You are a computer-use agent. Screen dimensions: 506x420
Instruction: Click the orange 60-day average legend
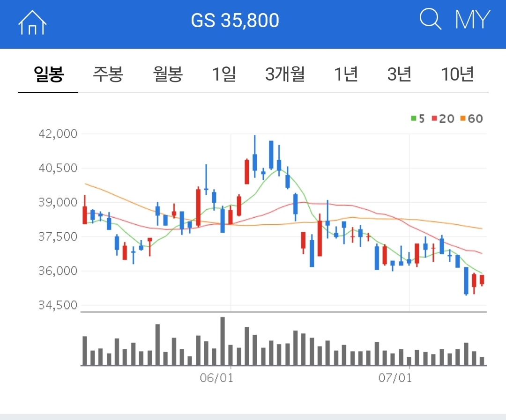tap(472, 119)
